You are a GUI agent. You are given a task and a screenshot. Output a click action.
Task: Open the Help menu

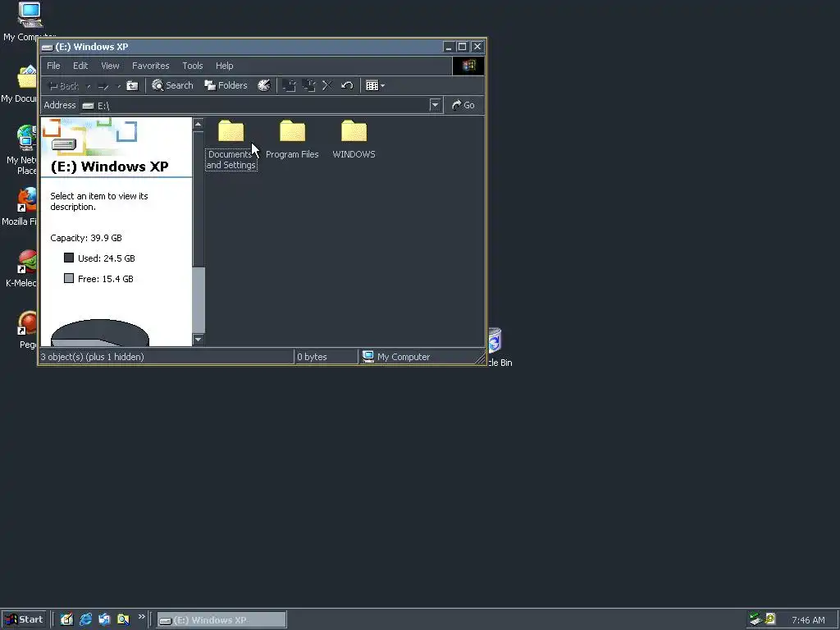tap(225, 66)
